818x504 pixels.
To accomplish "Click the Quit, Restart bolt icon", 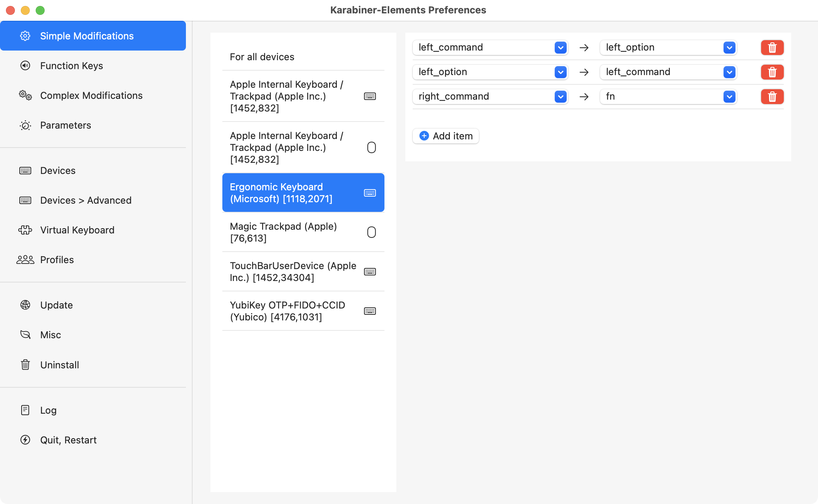I will (x=25, y=440).
